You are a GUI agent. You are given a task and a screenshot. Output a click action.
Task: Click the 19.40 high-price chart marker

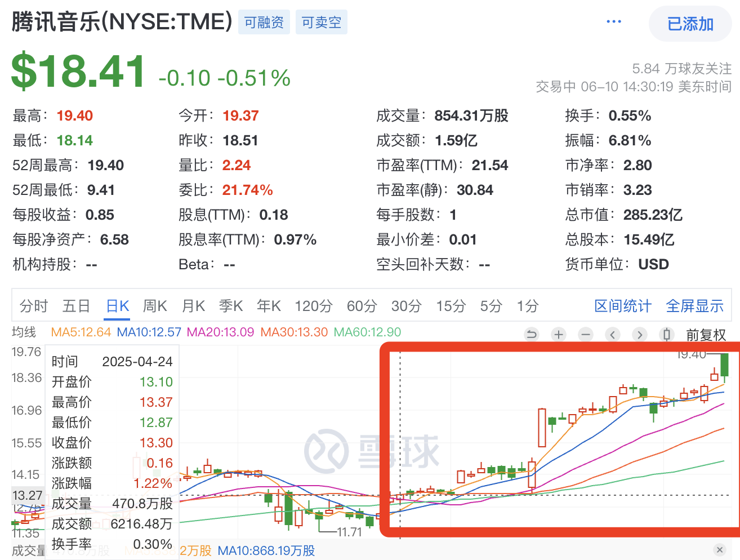pos(691,354)
